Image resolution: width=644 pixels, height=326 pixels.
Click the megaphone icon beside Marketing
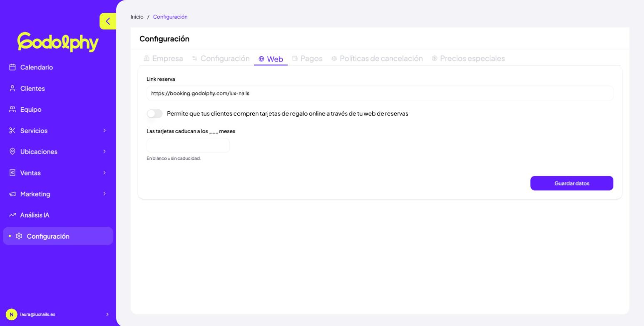(x=12, y=194)
